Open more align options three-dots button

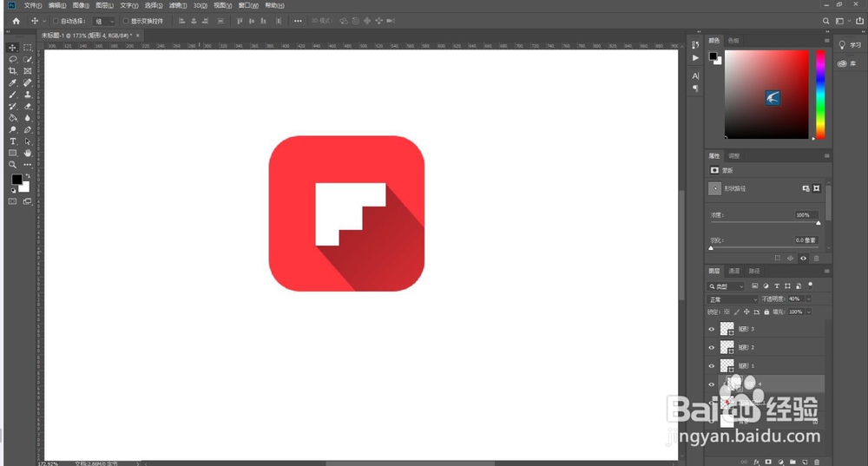coord(298,21)
